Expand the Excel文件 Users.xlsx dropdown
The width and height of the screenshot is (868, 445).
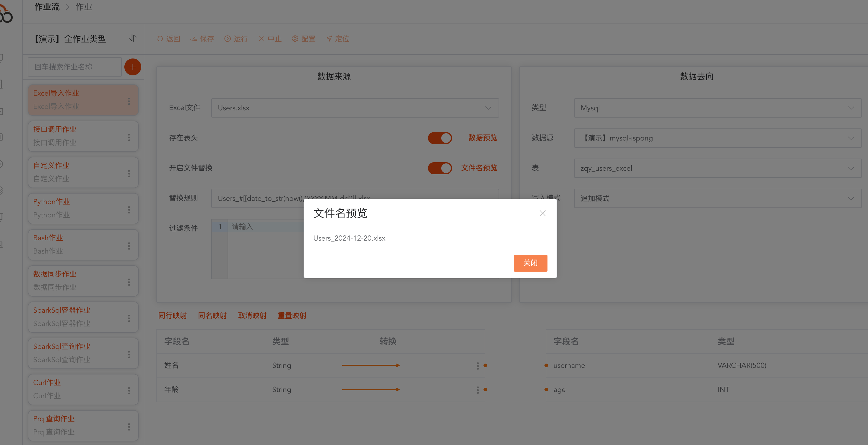tap(355, 108)
